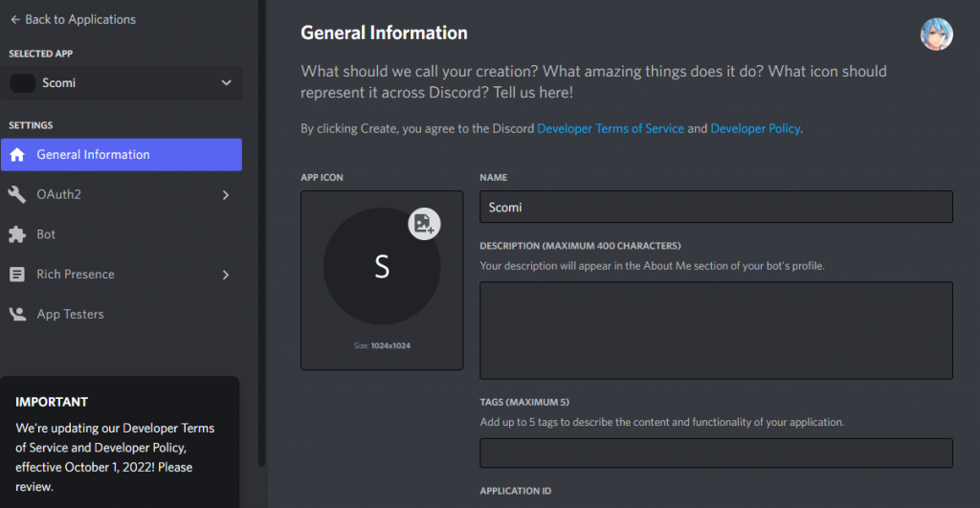Expand the Rich Presence submenu chevron
This screenshot has height=508, width=980.
pos(226,275)
